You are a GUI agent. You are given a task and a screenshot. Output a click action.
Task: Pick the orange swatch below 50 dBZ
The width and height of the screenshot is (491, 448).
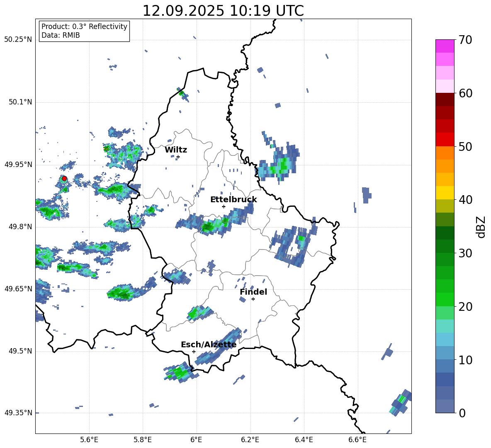tap(445, 153)
